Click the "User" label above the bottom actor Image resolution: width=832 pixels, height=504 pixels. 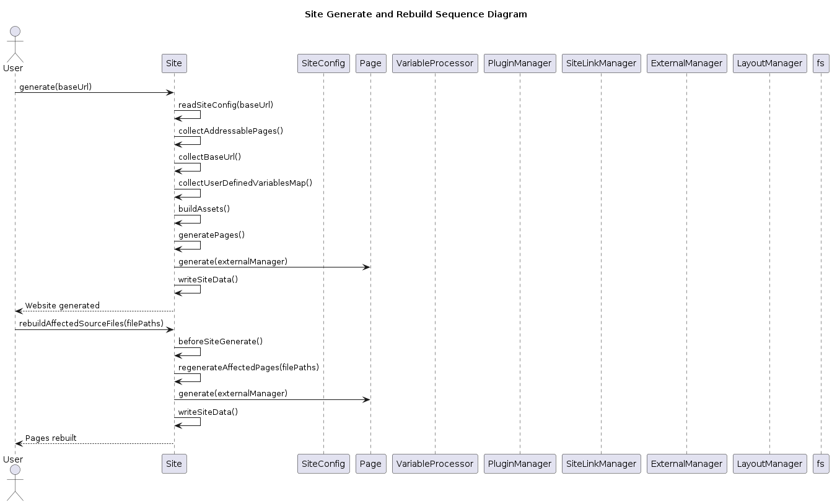pyautogui.click(x=13, y=459)
